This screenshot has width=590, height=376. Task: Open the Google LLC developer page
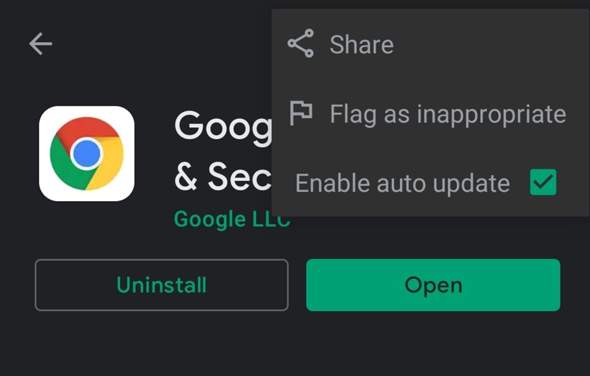(232, 219)
